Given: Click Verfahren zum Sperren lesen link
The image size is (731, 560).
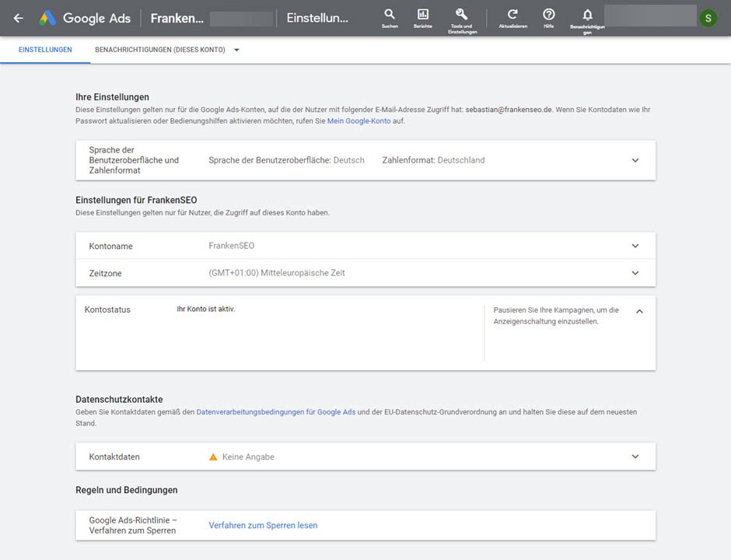Looking at the screenshot, I should coord(263,525).
